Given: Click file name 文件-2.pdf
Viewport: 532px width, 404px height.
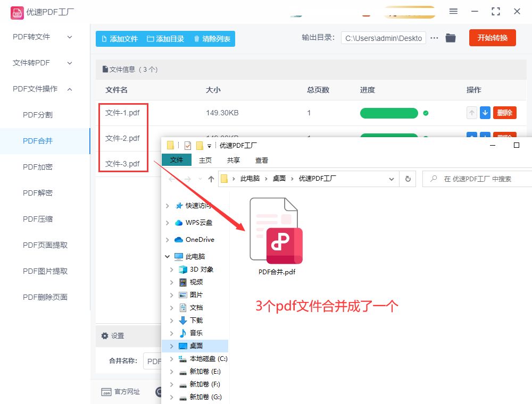Looking at the screenshot, I should click(x=122, y=138).
